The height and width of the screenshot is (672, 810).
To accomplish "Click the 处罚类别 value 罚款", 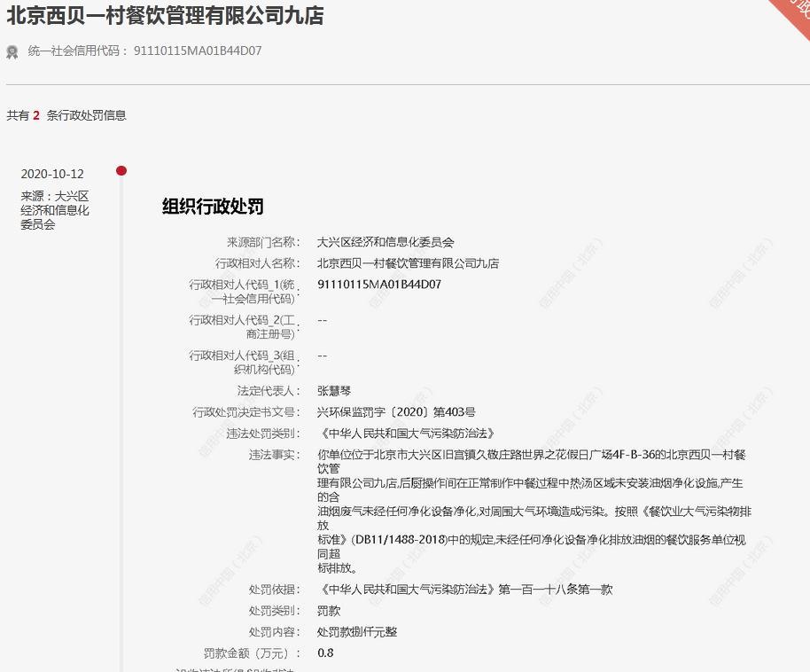I will pyautogui.click(x=329, y=611).
